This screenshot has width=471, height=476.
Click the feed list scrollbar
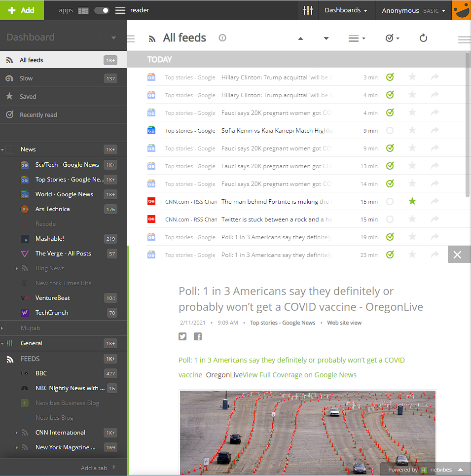468,124
